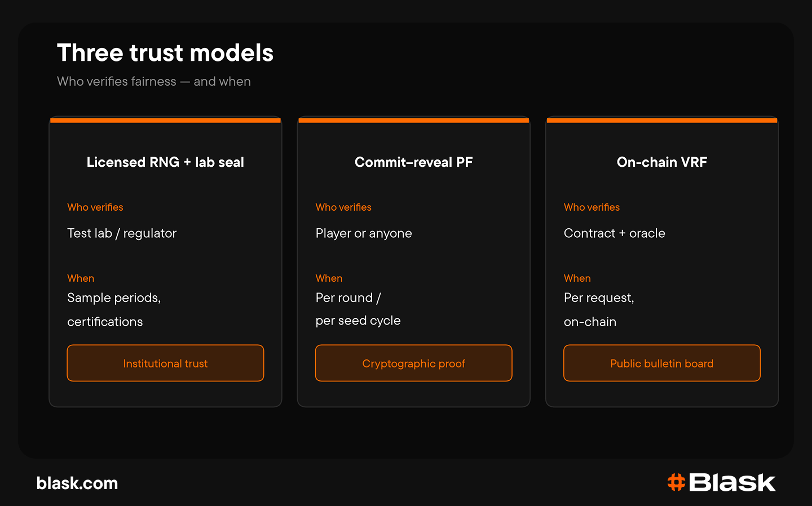Click the Who verifies label in On-chain VRF card

pos(592,207)
